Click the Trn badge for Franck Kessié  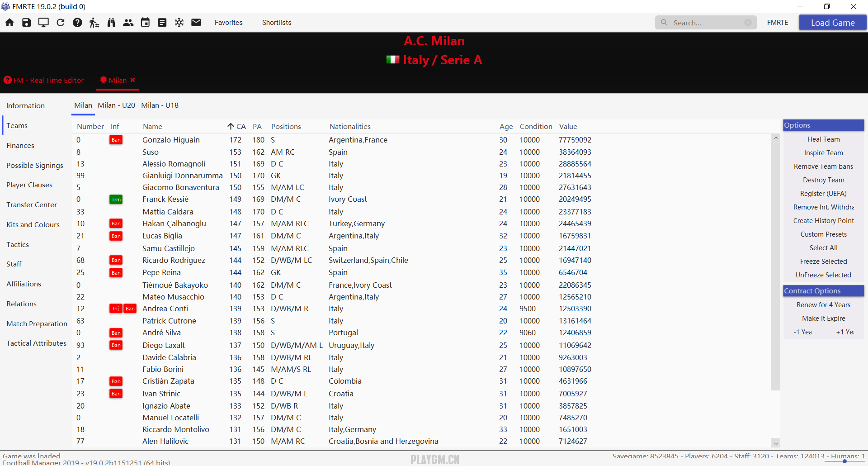coord(116,200)
